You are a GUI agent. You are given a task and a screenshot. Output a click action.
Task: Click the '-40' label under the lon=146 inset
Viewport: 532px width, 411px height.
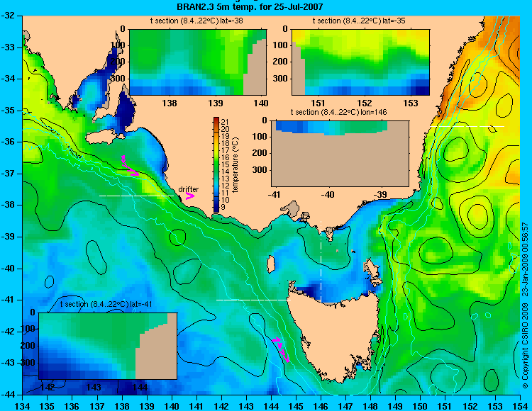coord(327,195)
